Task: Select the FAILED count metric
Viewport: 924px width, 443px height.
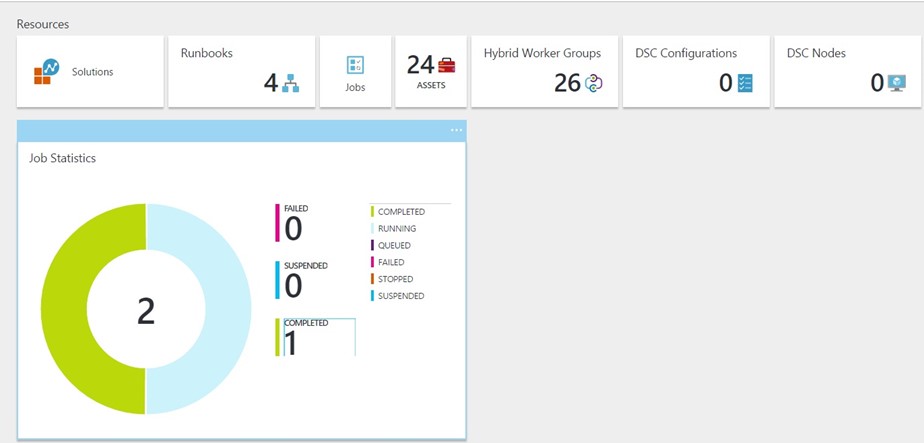Action: tap(293, 223)
